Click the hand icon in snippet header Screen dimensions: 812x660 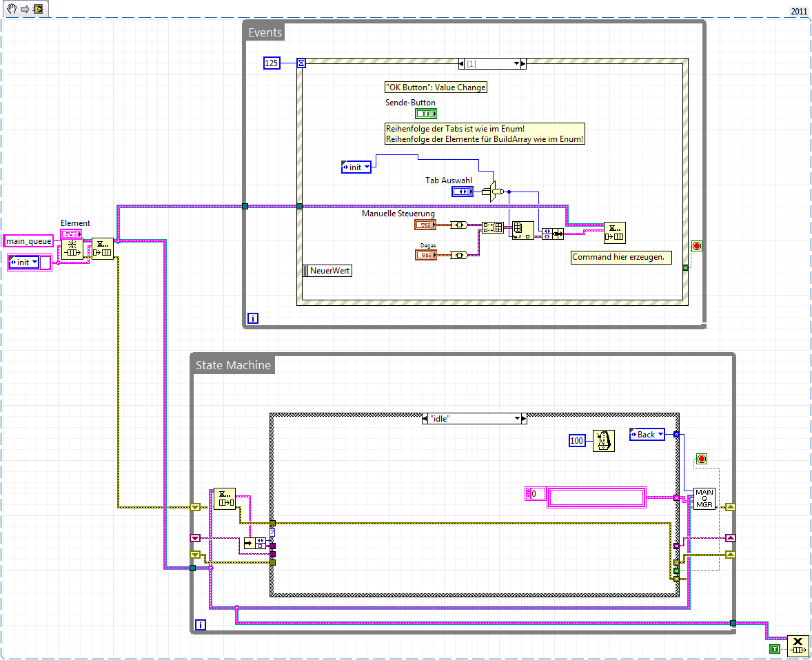[12, 9]
